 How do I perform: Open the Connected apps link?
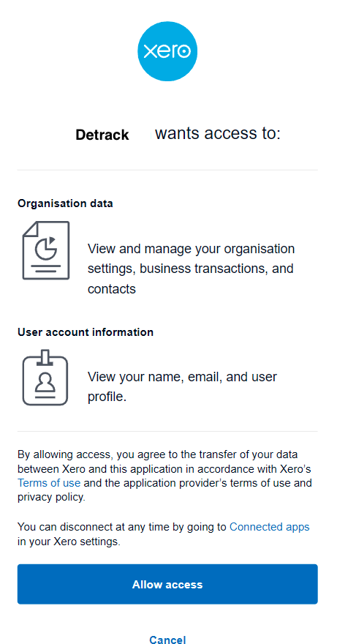269,526
